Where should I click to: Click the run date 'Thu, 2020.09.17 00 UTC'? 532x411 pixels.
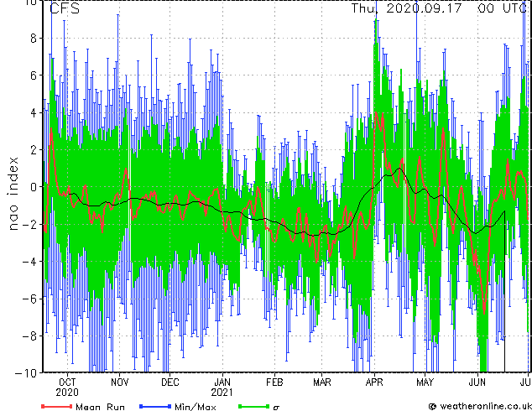coord(439,8)
